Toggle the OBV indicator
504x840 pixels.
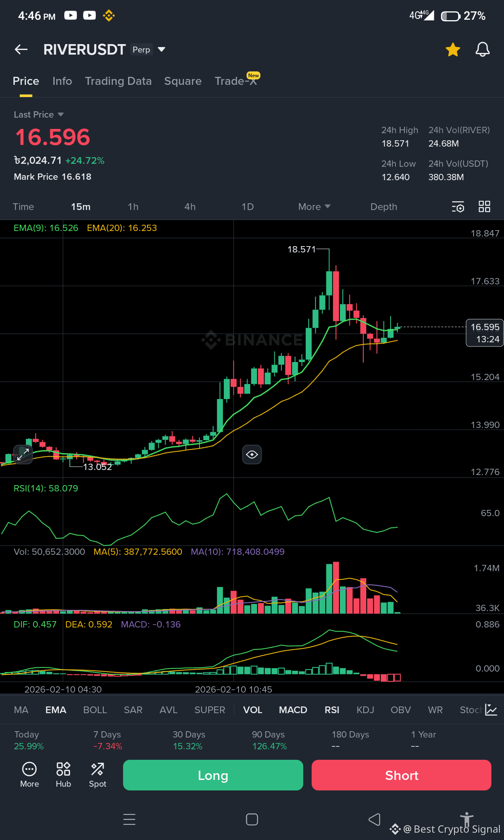click(x=401, y=710)
